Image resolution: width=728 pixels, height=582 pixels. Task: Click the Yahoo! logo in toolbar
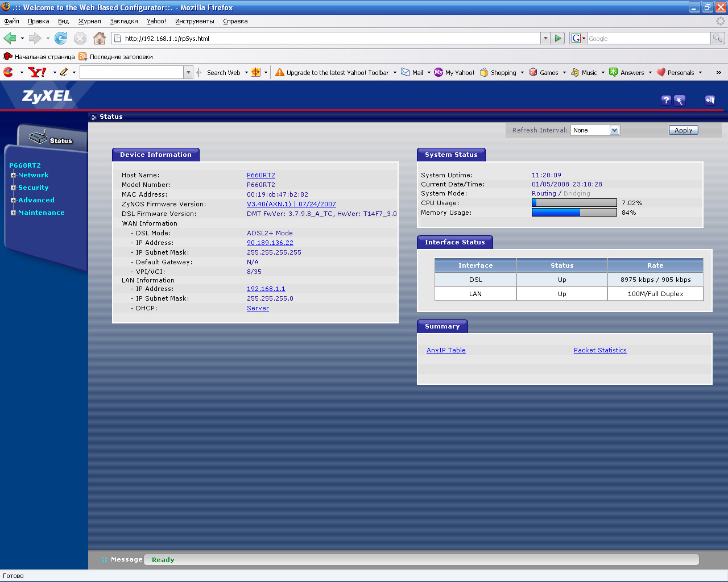point(37,72)
